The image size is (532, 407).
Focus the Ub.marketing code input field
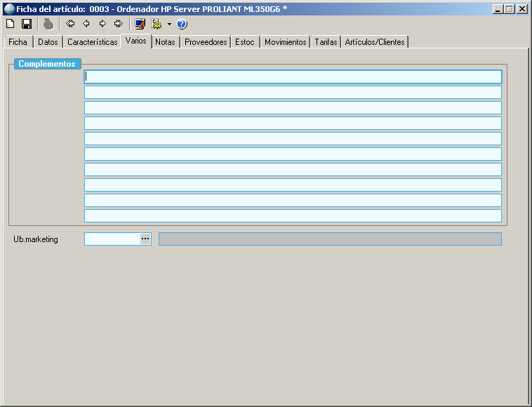tap(112, 239)
